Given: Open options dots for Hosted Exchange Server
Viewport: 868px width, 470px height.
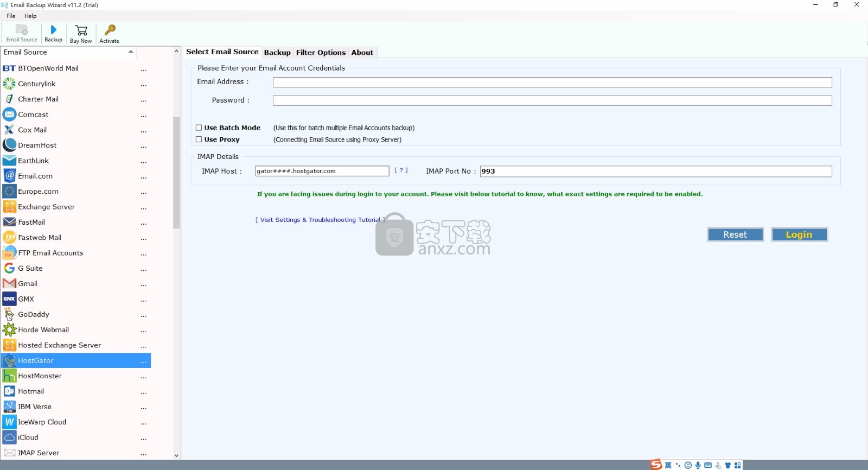Looking at the screenshot, I should [143, 346].
